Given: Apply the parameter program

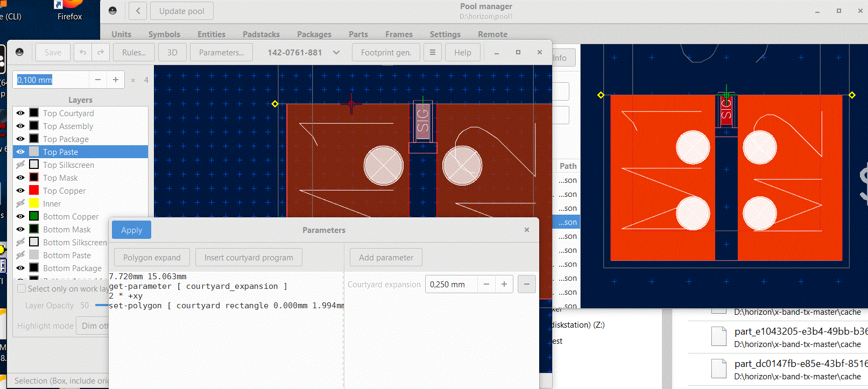Looking at the screenshot, I should [x=131, y=230].
